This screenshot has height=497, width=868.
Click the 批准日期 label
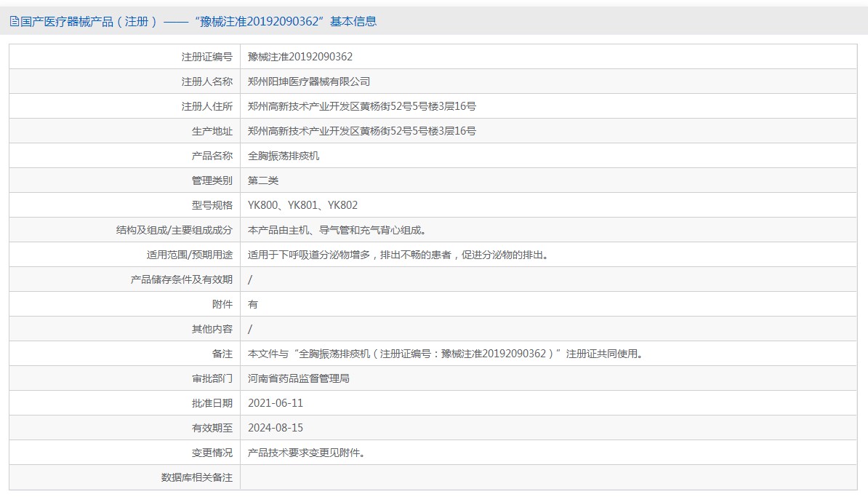[x=212, y=403]
